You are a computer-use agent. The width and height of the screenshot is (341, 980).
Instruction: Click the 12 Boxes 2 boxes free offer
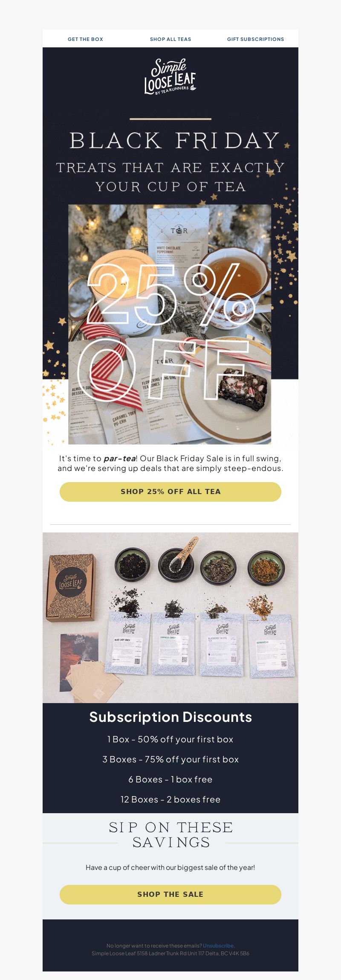coord(170,800)
